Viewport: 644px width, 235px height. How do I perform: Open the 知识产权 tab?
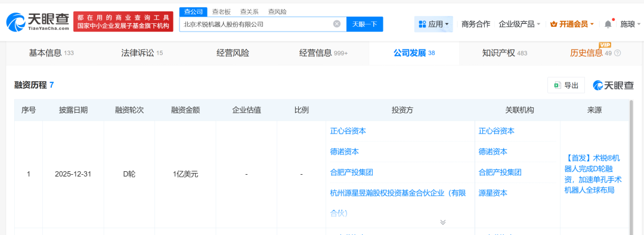click(x=504, y=53)
